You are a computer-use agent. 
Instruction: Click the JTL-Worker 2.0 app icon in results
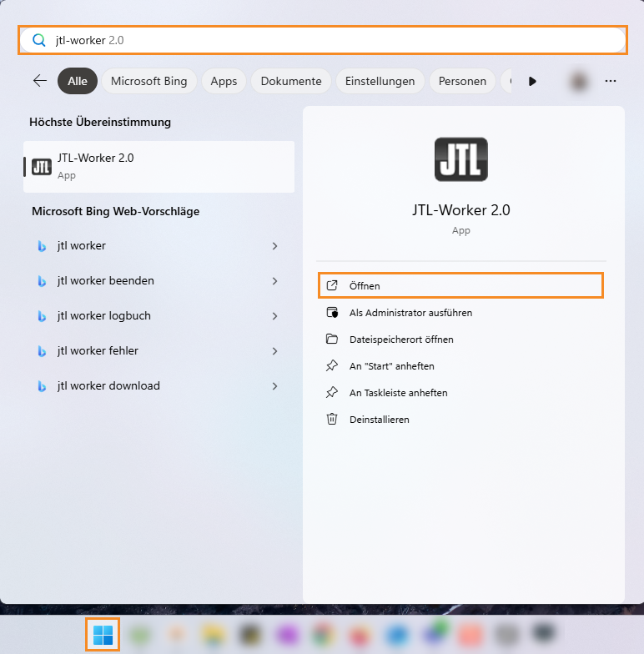(41, 167)
